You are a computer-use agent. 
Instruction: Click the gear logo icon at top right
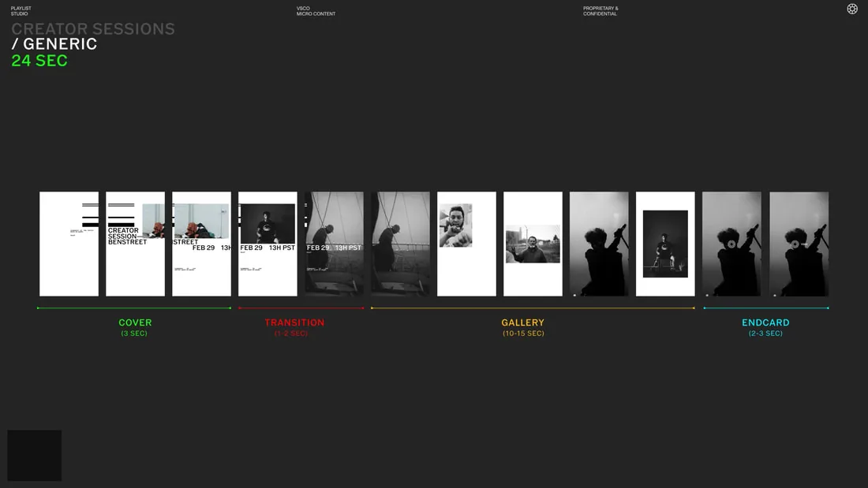pyautogui.click(x=852, y=9)
